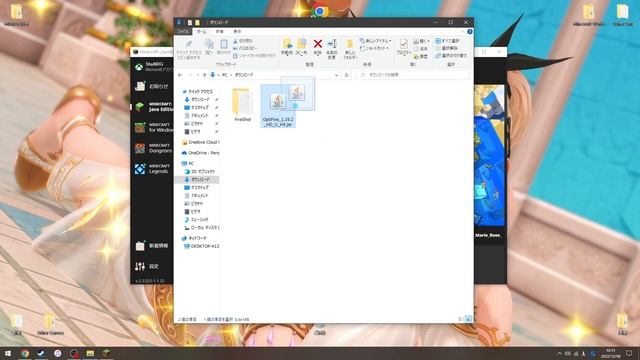Open Chrome from the taskbar
The image size is (640, 360).
pyautogui.click(x=25, y=353)
